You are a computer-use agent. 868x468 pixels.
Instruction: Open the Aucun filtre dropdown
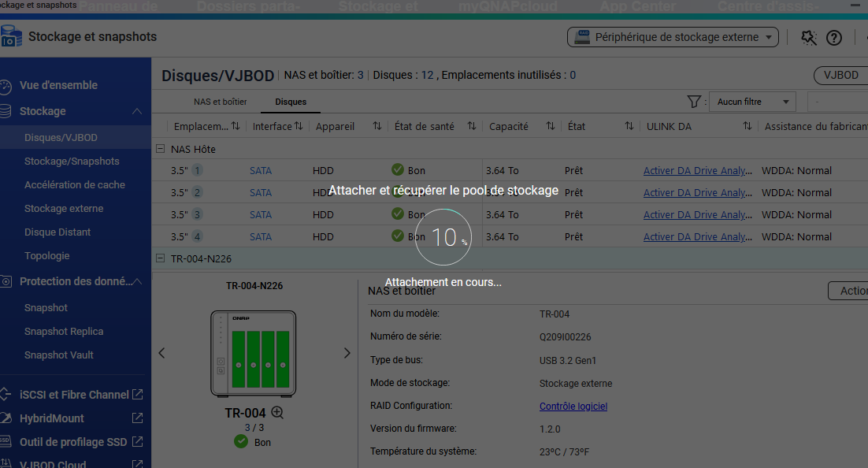tap(752, 102)
